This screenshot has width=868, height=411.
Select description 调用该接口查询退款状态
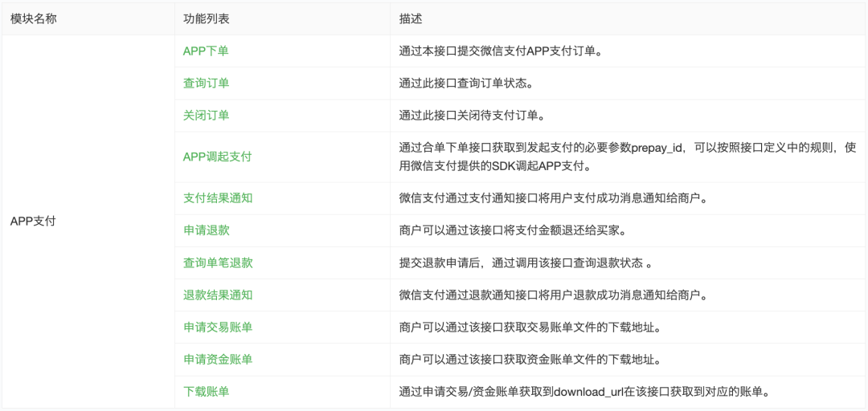[x=525, y=262]
